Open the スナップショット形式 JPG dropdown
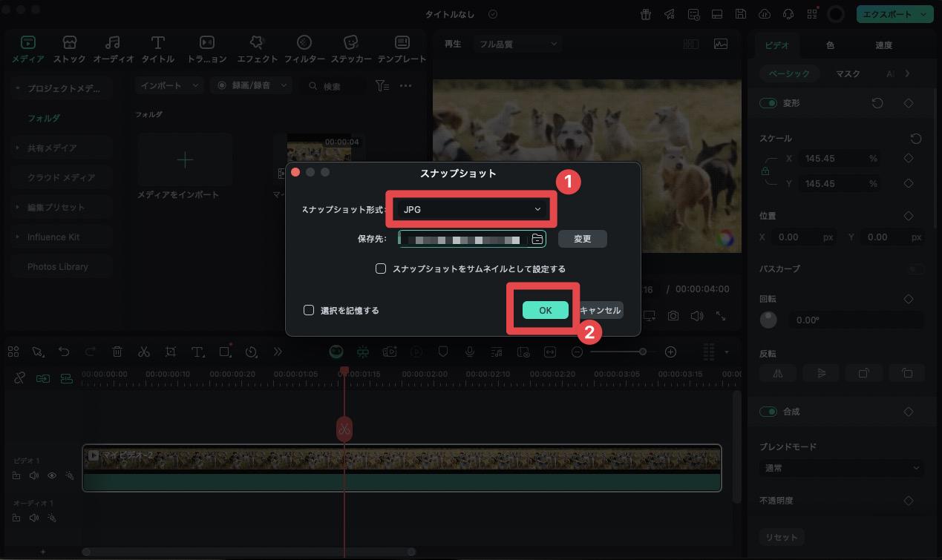 click(472, 210)
